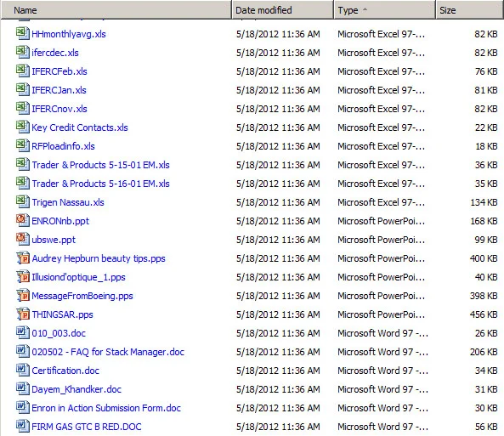Click the PowerPoint icon for ENRONnb.ppt

[22, 220]
